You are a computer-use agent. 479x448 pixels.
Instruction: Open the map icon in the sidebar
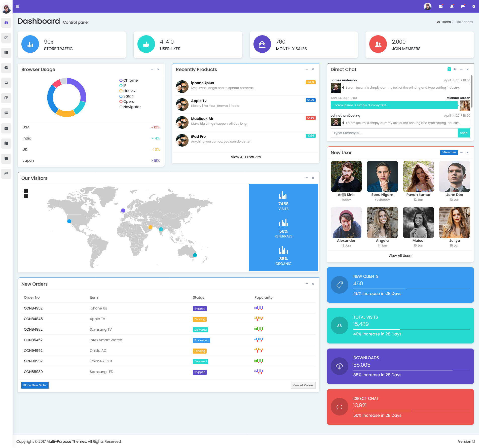(6, 144)
